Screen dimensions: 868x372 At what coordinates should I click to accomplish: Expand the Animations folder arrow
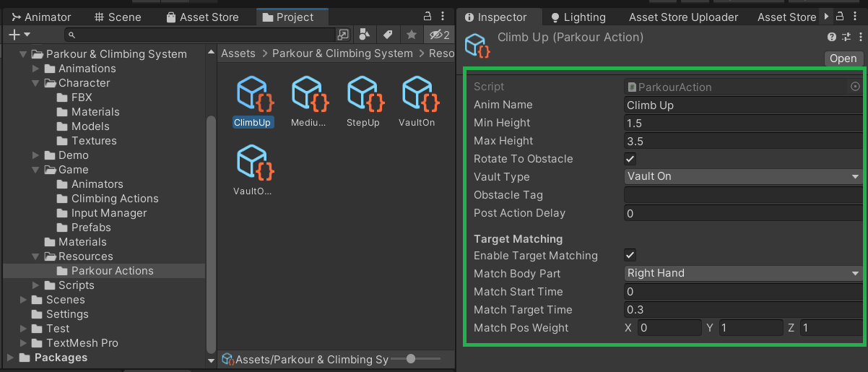[x=36, y=69]
